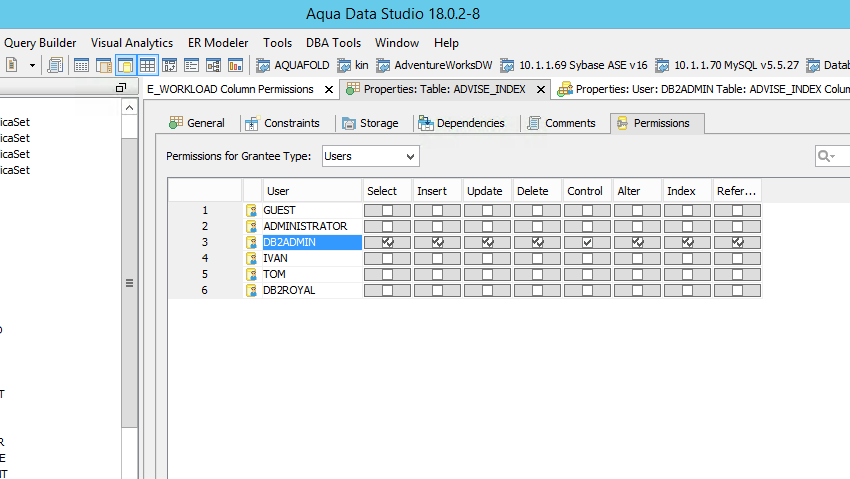Open the Tools menu
Screen dimensions: 850x479
pos(278,43)
